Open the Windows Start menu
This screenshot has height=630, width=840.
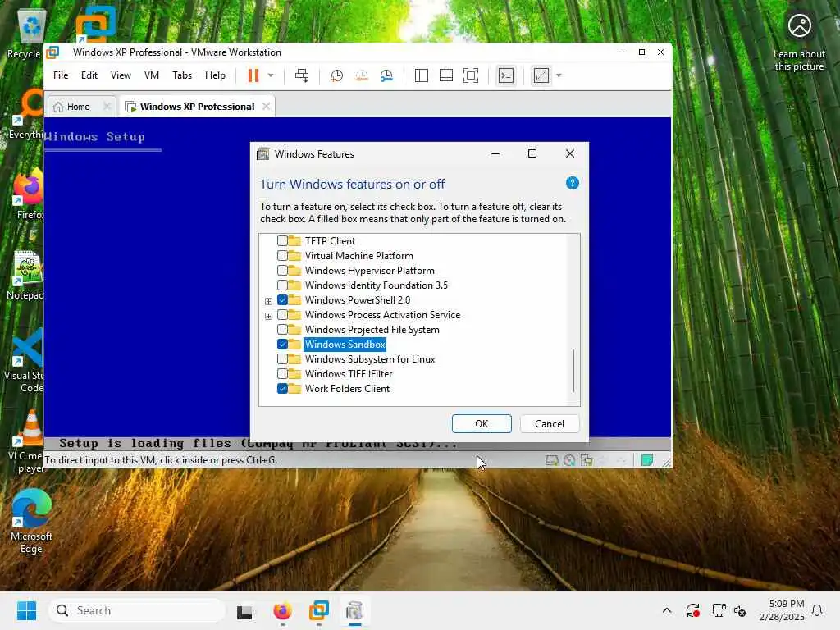26,610
